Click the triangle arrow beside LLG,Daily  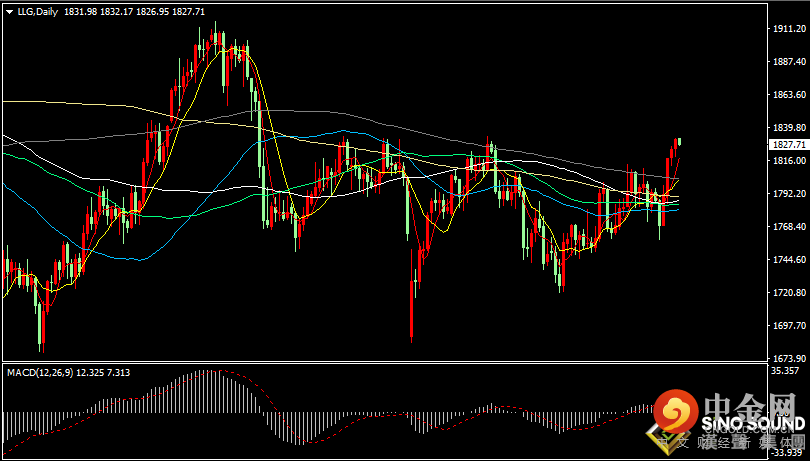9,12
